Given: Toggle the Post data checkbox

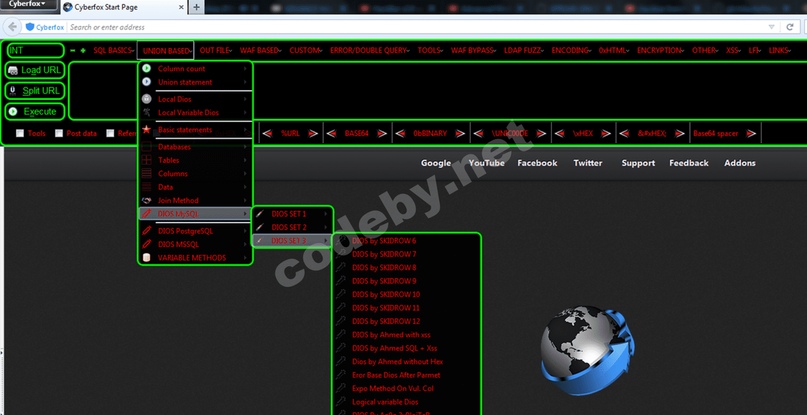Looking at the screenshot, I should [x=59, y=133].
